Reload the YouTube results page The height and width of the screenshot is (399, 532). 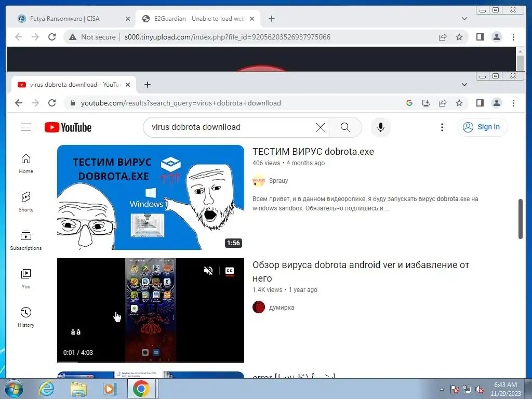[52, 103]
